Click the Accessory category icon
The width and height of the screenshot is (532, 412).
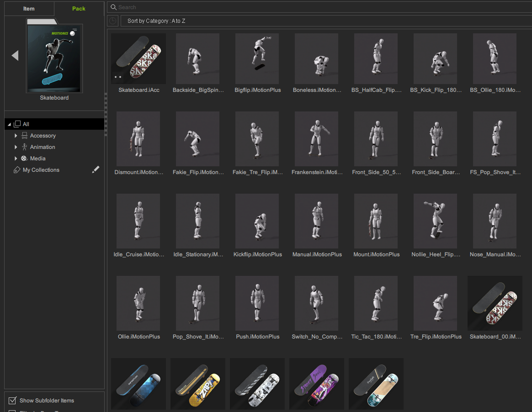tap(25, 136)
